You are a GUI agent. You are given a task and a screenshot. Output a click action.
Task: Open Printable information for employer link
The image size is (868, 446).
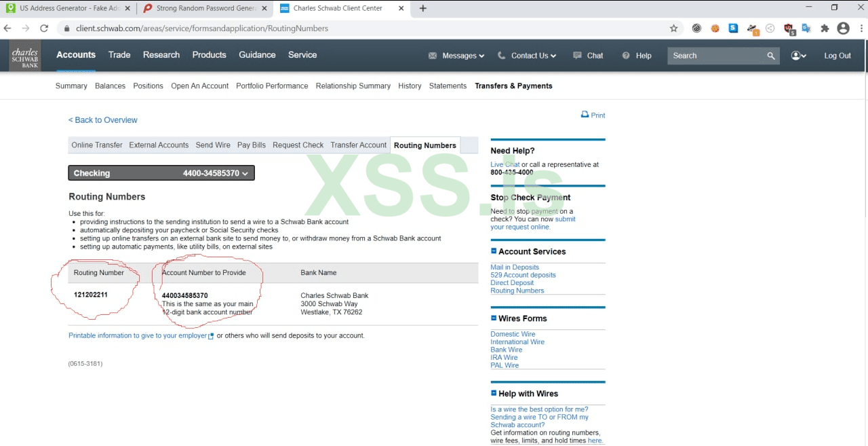point(138,335)
